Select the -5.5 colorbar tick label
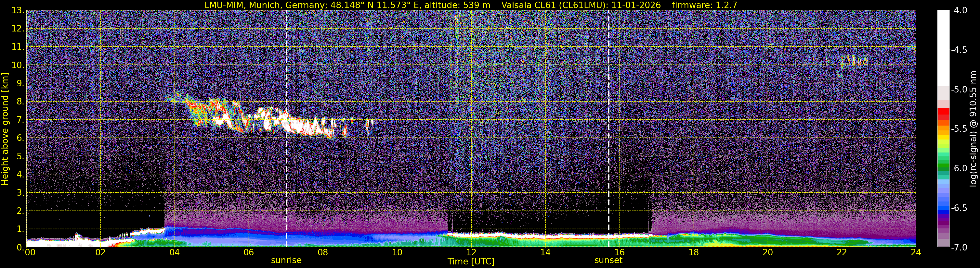Screen dimensions: 980x268 pyautogui.click(x=959, y=129)
